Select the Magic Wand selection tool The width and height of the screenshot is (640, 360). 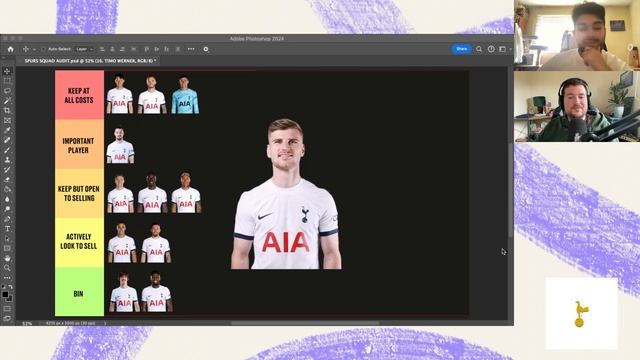(x=7, y=101)
